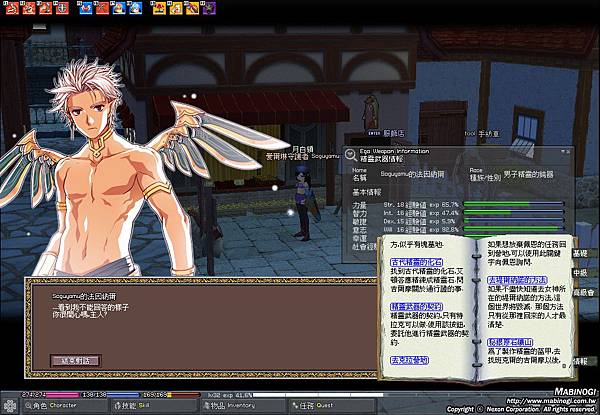Select the lowest keyword on the right book page
This screenshot has height=415, width=600.
(x=510, y=342)
